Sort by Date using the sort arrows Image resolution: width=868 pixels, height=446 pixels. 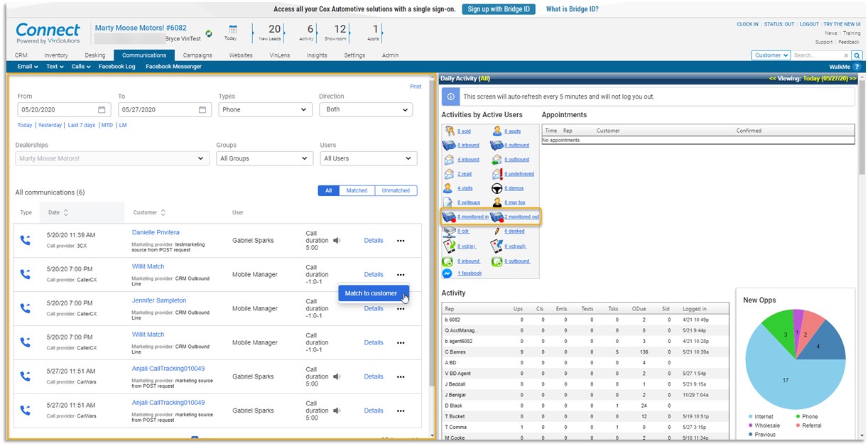(66, 212)
